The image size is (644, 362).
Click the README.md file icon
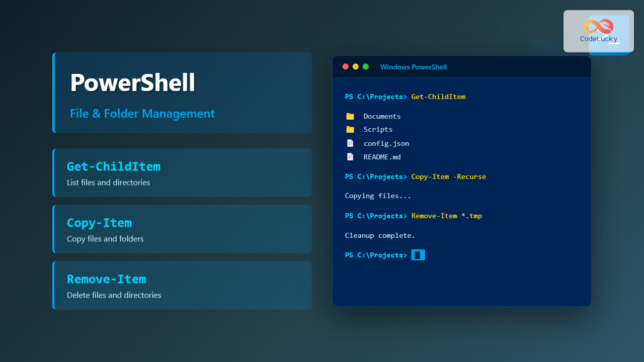pyautogui.click(x=350, y=157)
